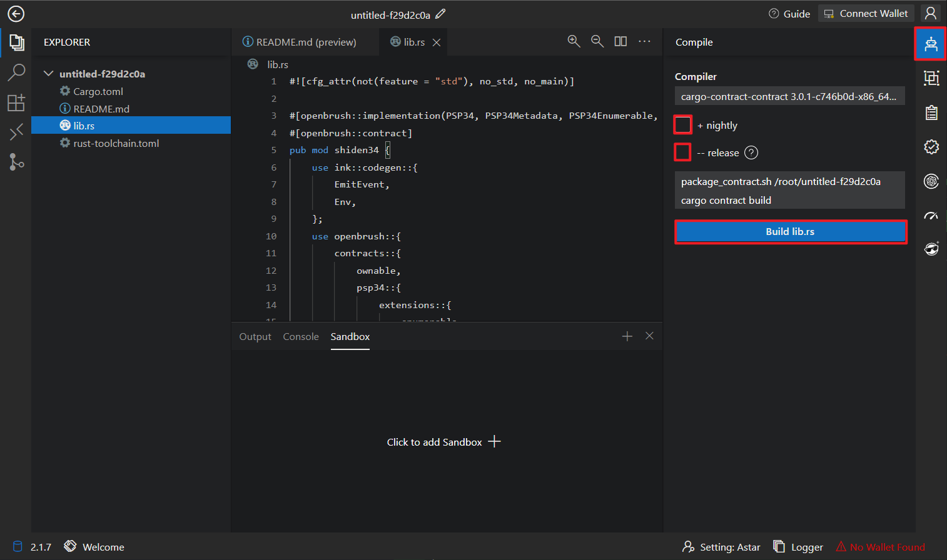The image size is (947, 560).
Task: Switch to README.md preview tab
Action: (x=300, y=42)
